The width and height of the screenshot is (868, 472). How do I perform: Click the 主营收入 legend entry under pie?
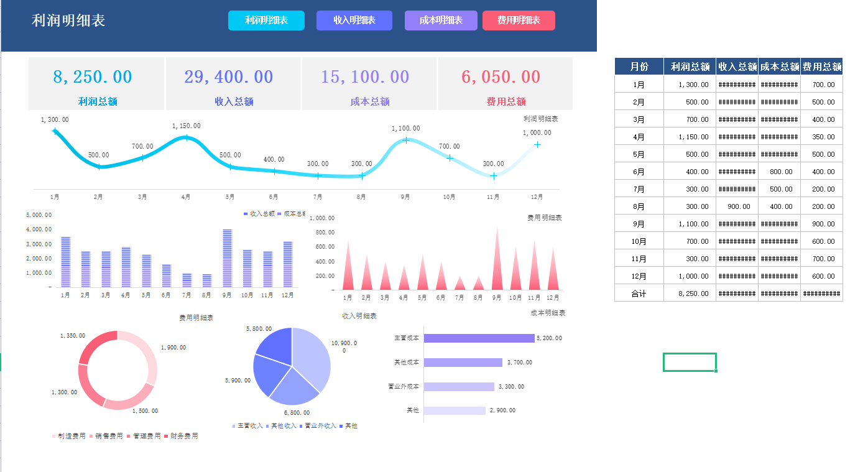coord(247,426)
